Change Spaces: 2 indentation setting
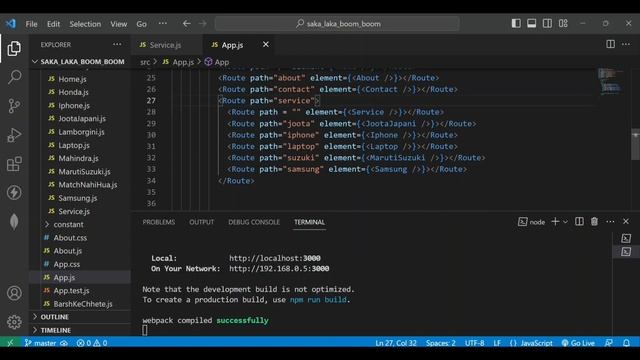640x360 pixels. click(440, 343)
